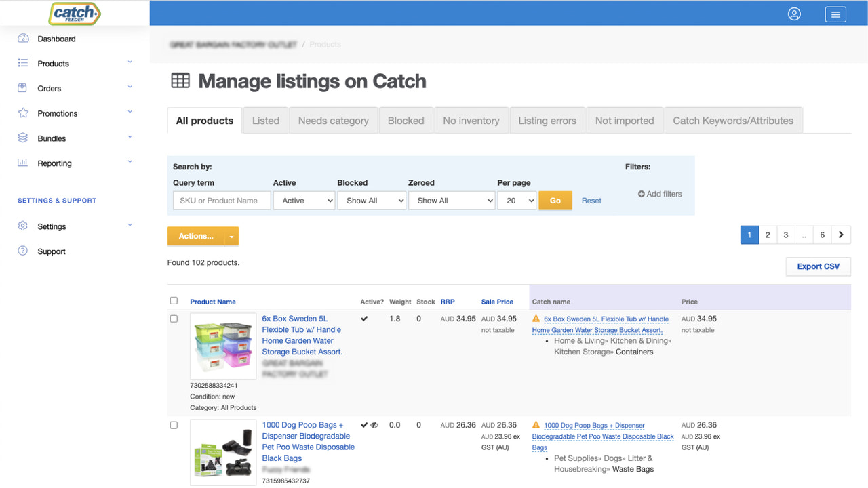Click the hamburger menu in the top bar
This screenshot has width=868, height=488.
(835, 14)
